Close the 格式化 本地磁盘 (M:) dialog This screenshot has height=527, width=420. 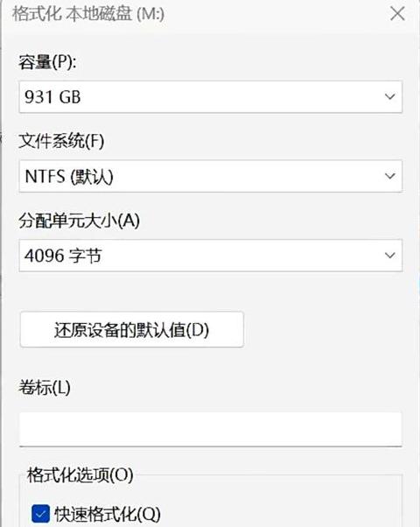pos(397,14)
